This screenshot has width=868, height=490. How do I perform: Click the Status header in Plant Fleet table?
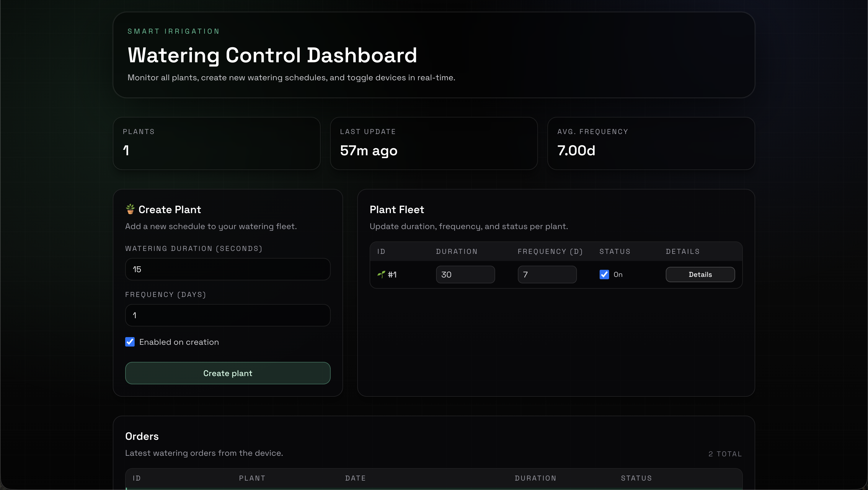click(615, 251)
